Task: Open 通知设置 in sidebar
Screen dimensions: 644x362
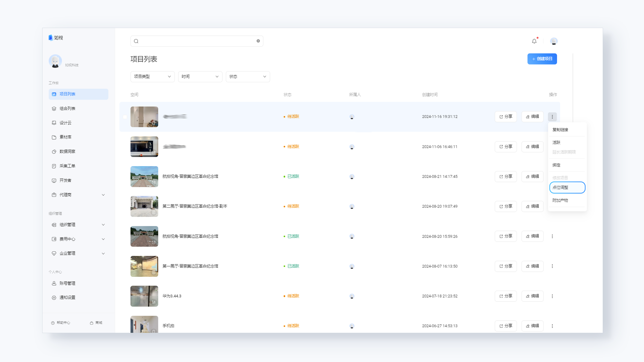Action: 78,298
